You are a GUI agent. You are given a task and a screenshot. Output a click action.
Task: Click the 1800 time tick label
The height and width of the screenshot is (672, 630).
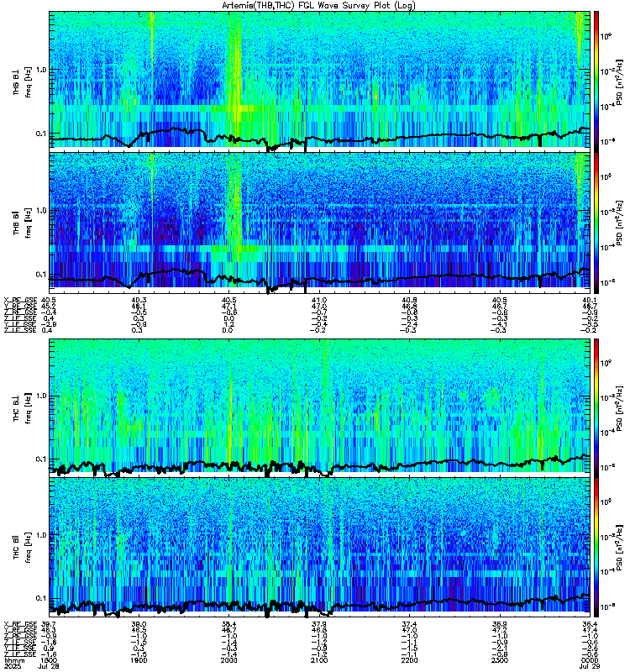[50, 660]
